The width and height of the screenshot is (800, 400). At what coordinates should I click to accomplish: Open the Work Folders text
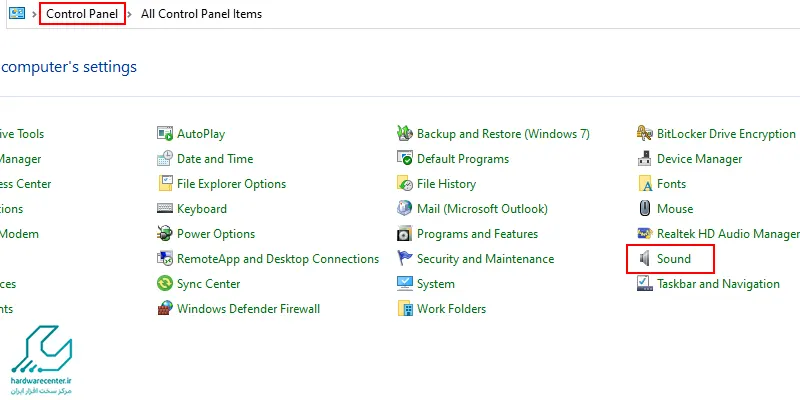pos(452,309)
